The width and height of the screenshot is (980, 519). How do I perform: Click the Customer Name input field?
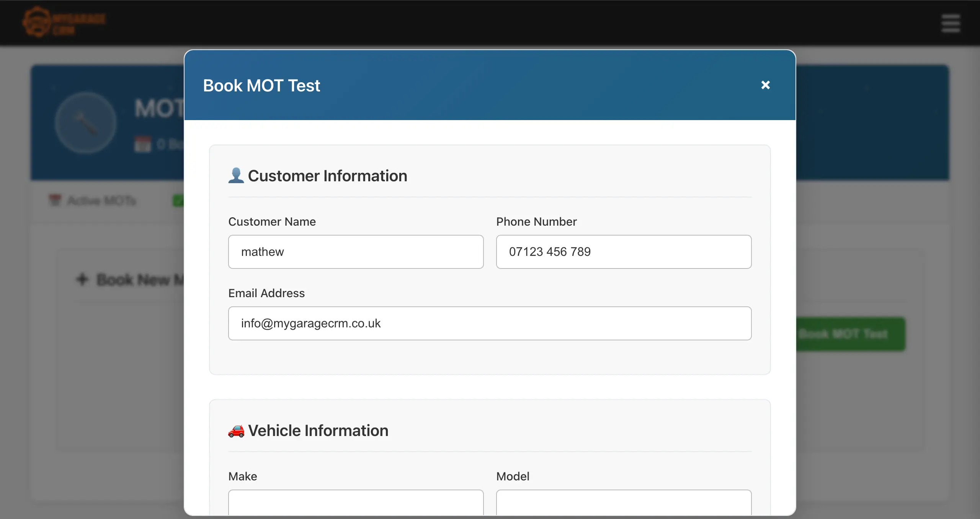pyautogui.click(x=356, y=252)
